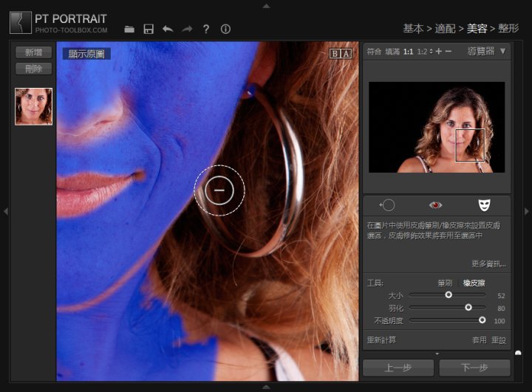Select the blemish spot tool icon
532x392 pixels.
tap(386, 205)
